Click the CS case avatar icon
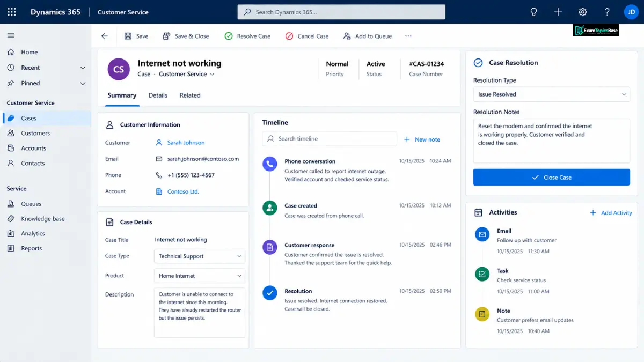 pyautogui.click(x=119, y=69)
